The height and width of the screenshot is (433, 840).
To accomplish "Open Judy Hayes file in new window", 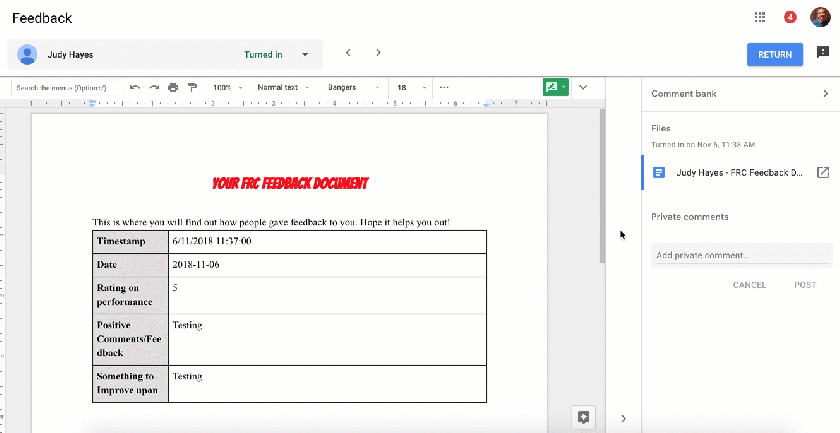I will pos(823,172).
